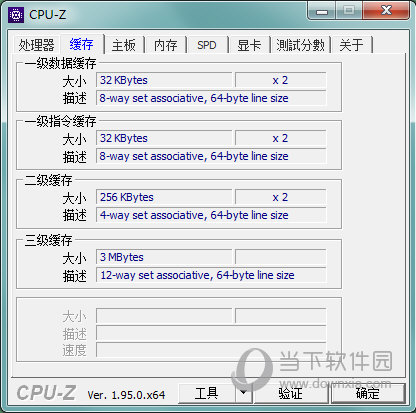
Task: Select the 一级数据缓存 8-way set associative description
Action: pos(211,98)
